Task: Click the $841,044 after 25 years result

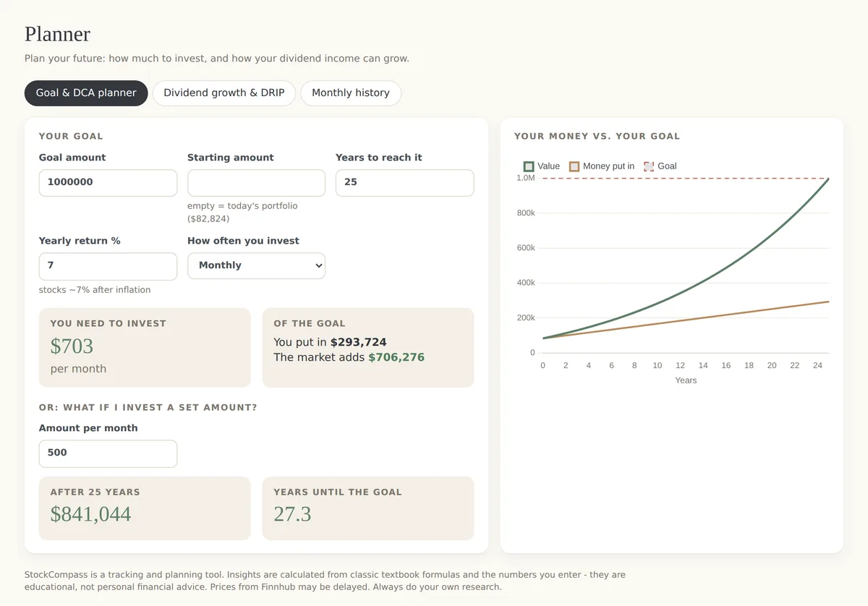Action: [90, 514]
